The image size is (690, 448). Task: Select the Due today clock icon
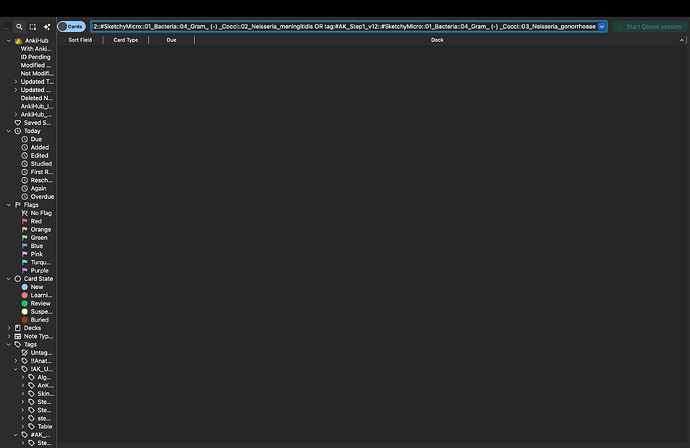(x=25, y=139)
